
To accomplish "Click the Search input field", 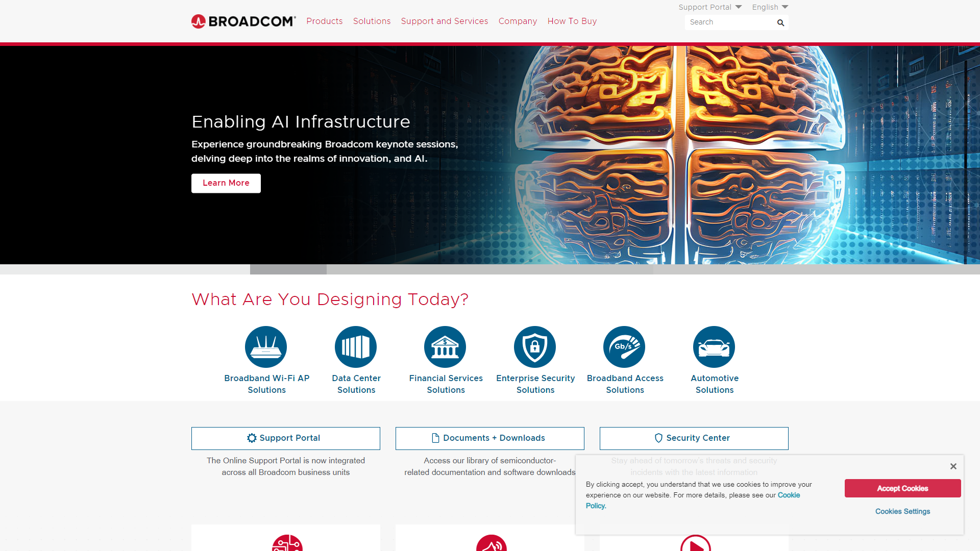I will click(x=729, y=22).
